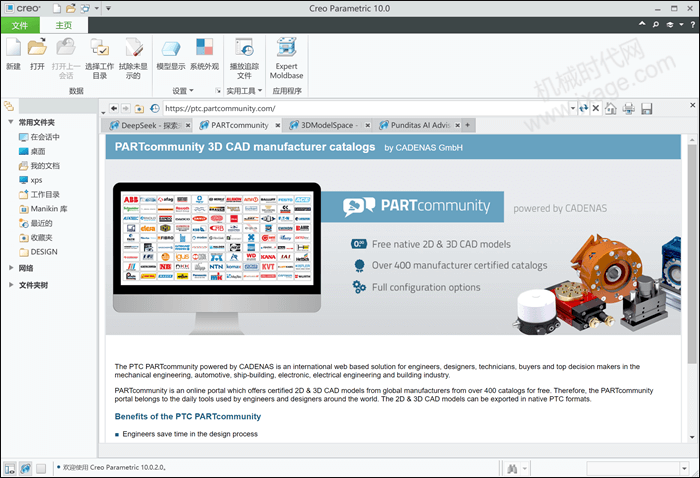Open 模型显示 settings icon
Viewport: 700px width, 478px height.
(171, 48)
